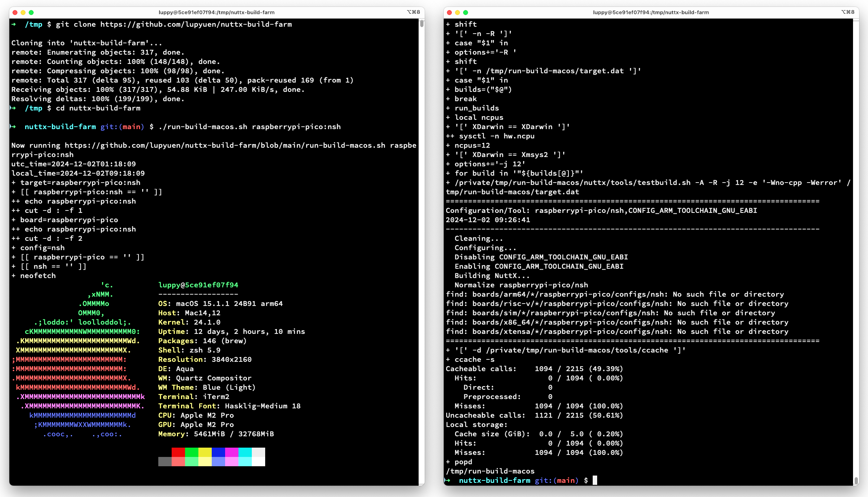Open the github.com/lupyuen/nuttx-build-farm clone URL
Image resolution: width=868 pixels, height=497 pixels.
(x=196, y=24)
